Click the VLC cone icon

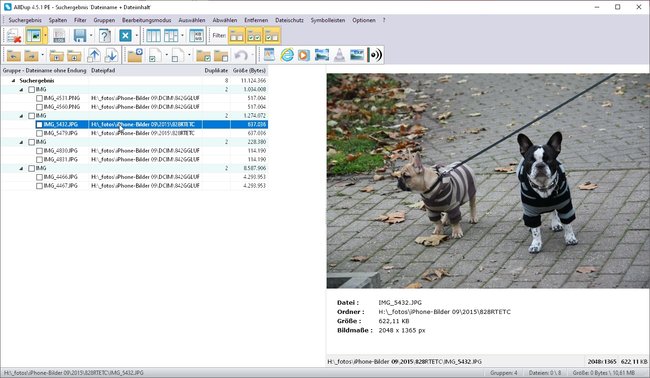[x=339, y=55]
